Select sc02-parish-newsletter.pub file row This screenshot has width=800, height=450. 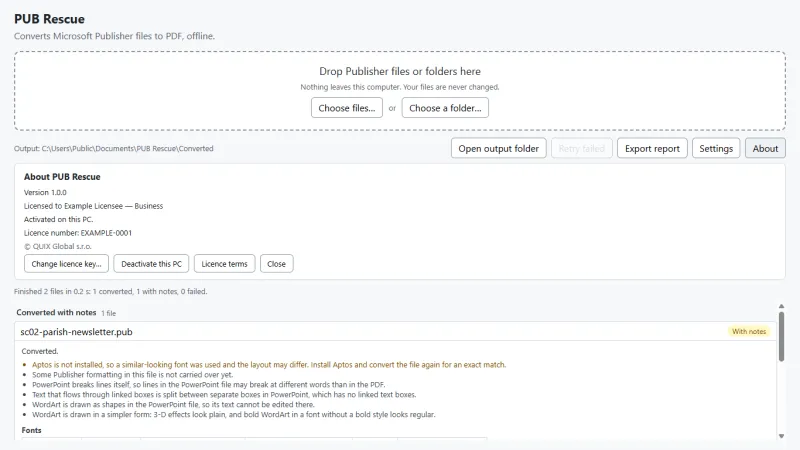tap(395, 332)
